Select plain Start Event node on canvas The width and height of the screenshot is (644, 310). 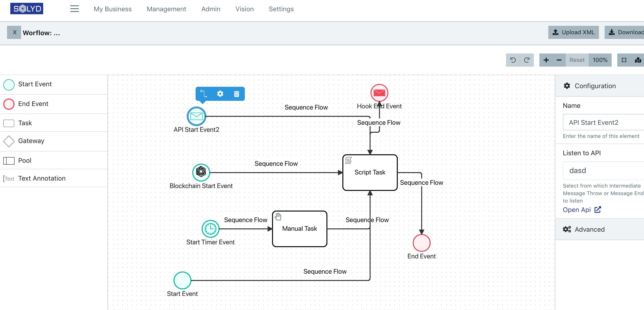click(x=182, y=280)
